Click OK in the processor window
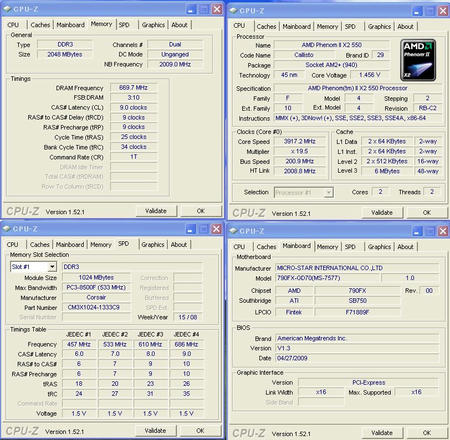 [x=427, y=213]
